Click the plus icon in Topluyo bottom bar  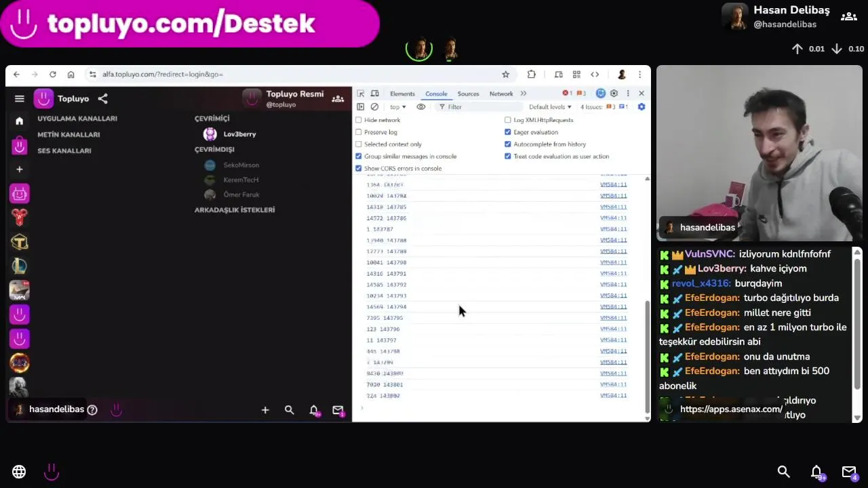coord(265,410)
